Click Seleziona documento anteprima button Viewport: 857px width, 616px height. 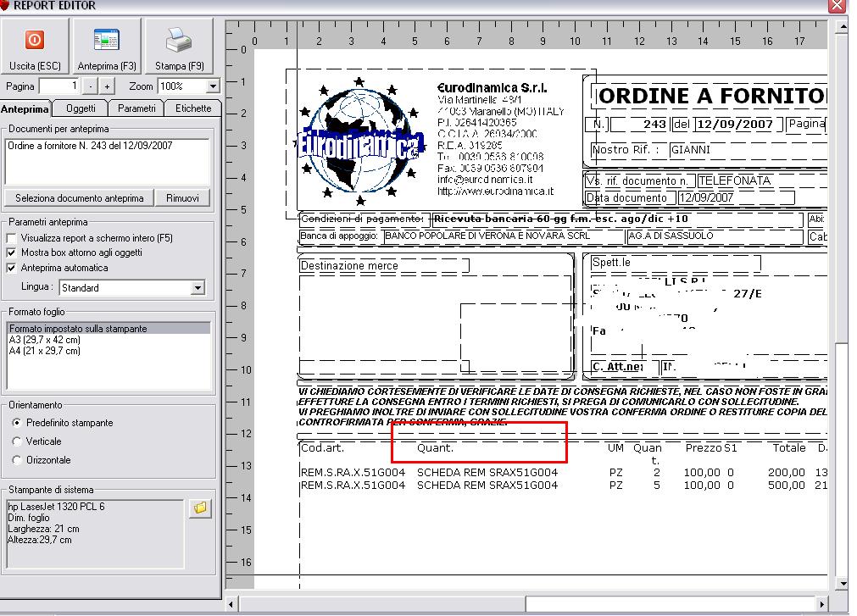pos(80,198)
